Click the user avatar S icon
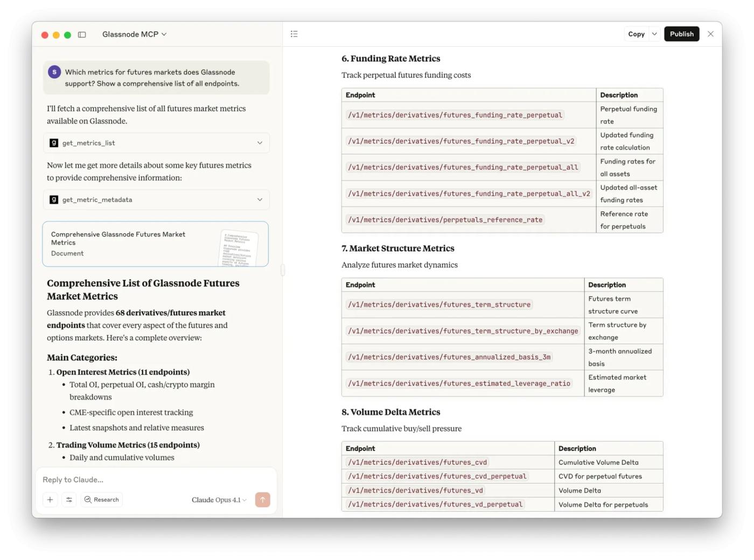Screen dimensions: 754x560 54,72
